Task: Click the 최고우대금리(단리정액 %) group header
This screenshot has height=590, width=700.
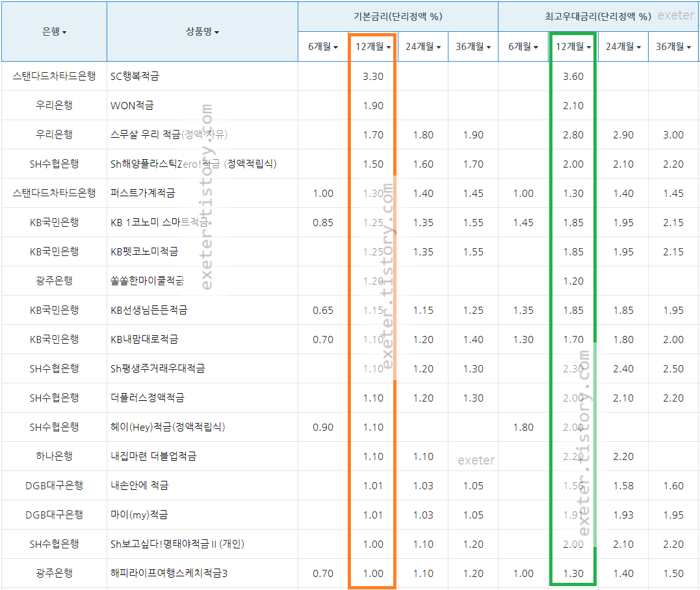Action: [598, 16]
